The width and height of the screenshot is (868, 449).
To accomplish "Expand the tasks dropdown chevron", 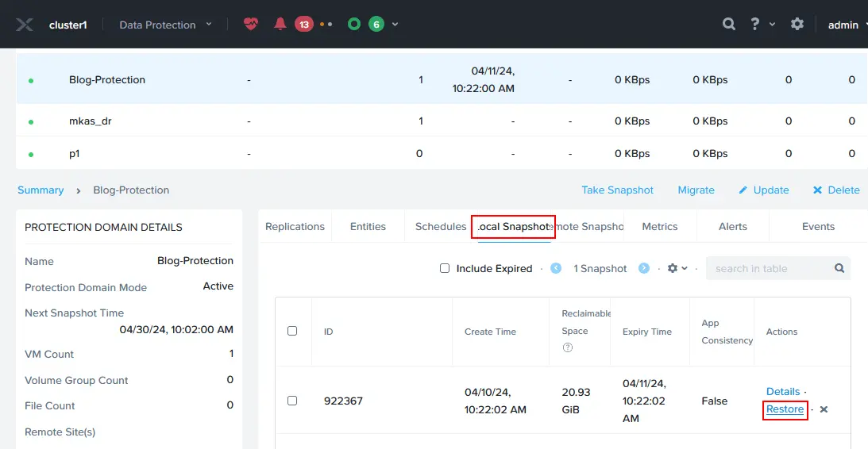I will point(395,25).
